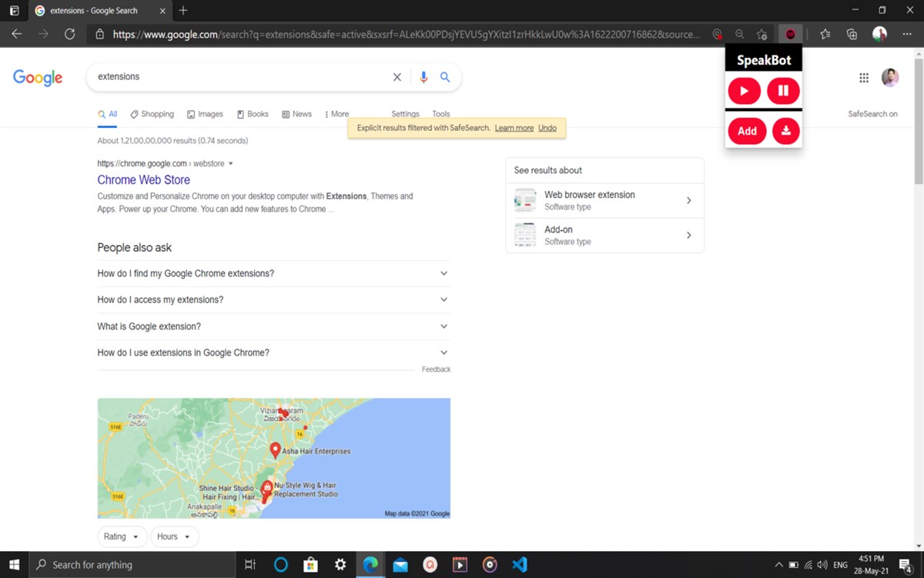Screen dimensions: 924x578
Task: Click the SpeakBot extension icon in toolbar
Action: click(790, 34)
